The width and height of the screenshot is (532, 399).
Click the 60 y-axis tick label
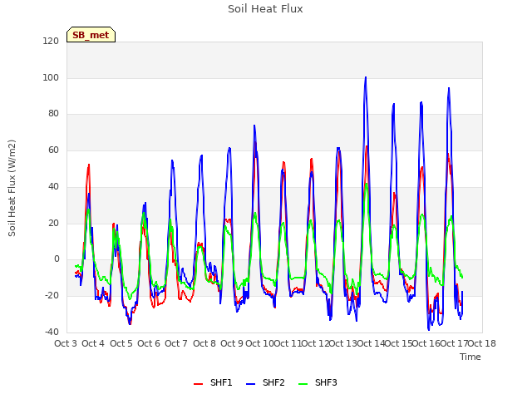[x=53, y=150]
